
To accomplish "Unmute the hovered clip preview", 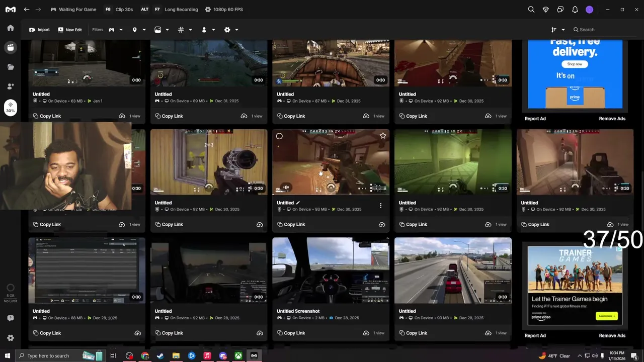I will click(286, 188).
